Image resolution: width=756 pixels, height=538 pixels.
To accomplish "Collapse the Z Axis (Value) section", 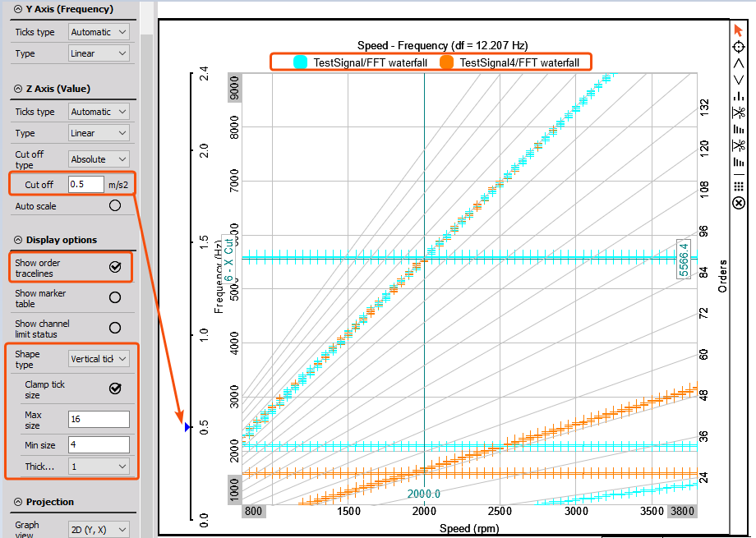I will click(x=18, y=89).
